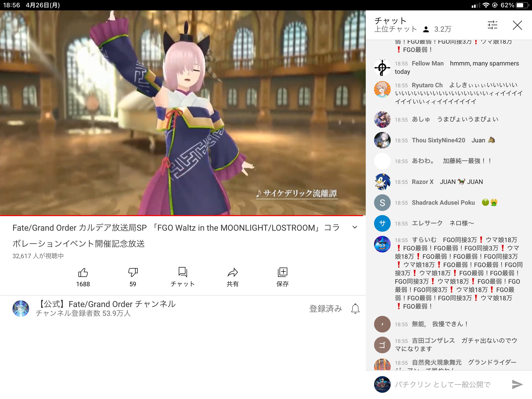Screen dimensions: 532x399
Task: Tap the 登録済み subscribed button
Action: [325, 309]
